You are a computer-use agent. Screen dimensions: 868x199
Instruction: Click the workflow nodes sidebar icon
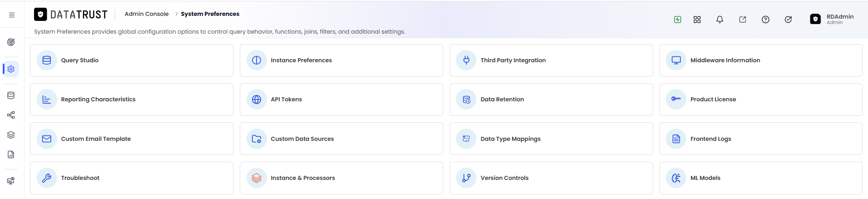(x=11, y=115)
